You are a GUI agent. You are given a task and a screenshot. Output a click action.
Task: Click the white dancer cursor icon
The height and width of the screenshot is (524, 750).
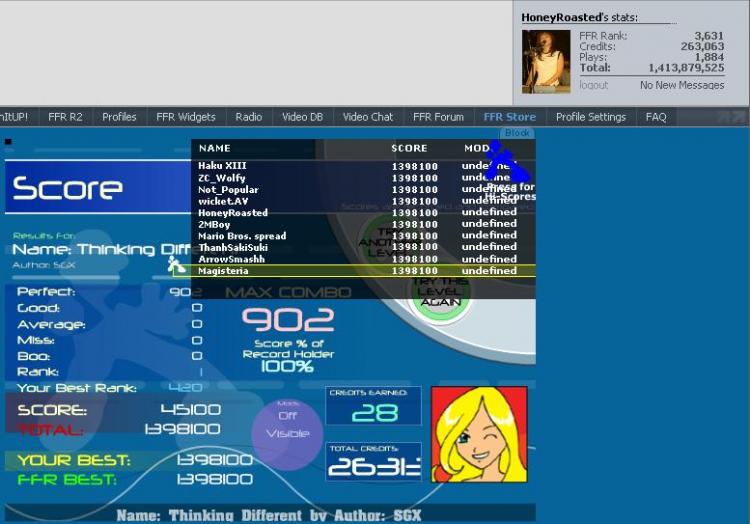coord(176,265)
